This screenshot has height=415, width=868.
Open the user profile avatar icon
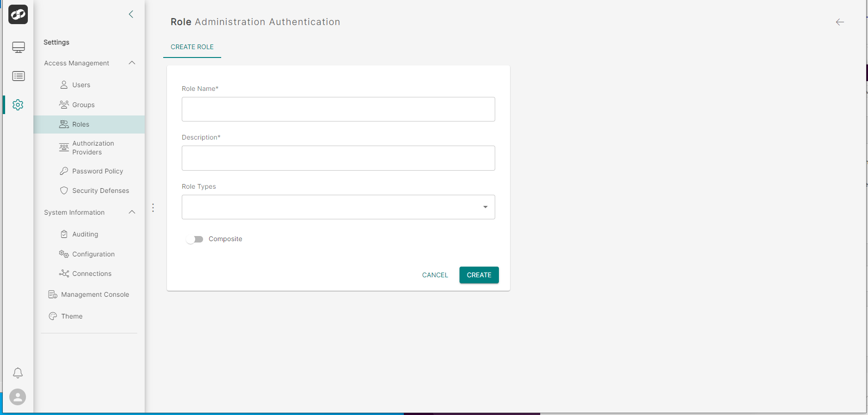(18, 397)
